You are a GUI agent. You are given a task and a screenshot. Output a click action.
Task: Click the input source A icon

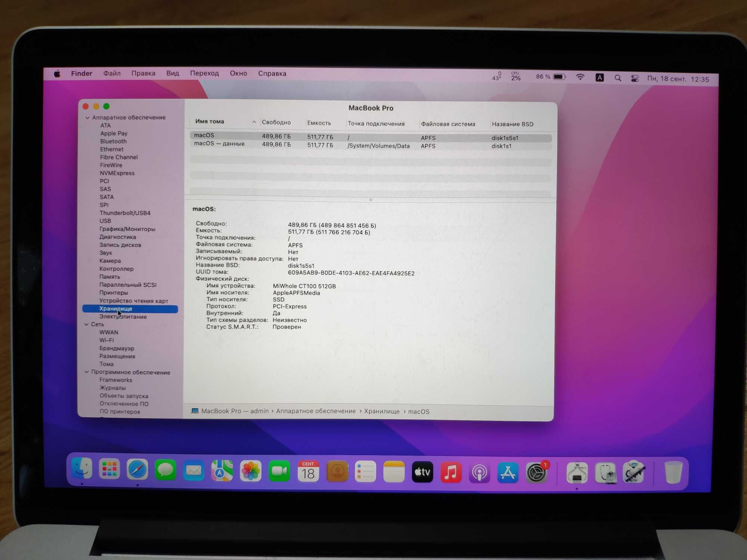tap(599, 78)
